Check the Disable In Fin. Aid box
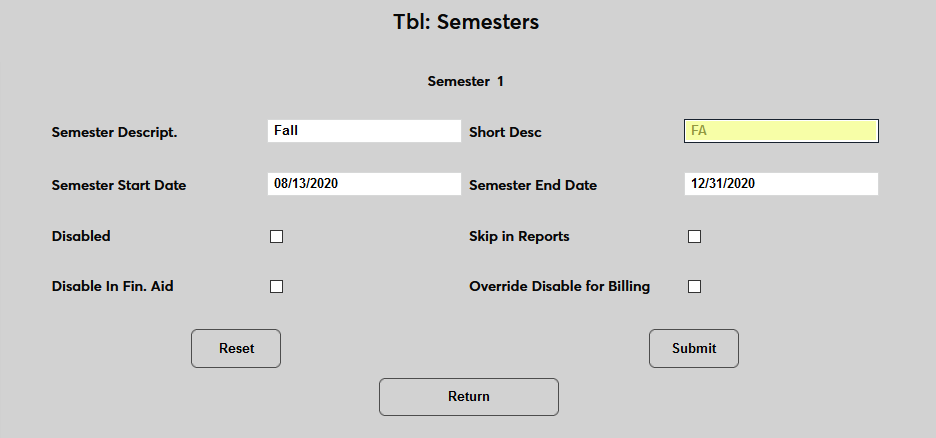The width and height of the screenshot is (936, 438). [277, 287]
